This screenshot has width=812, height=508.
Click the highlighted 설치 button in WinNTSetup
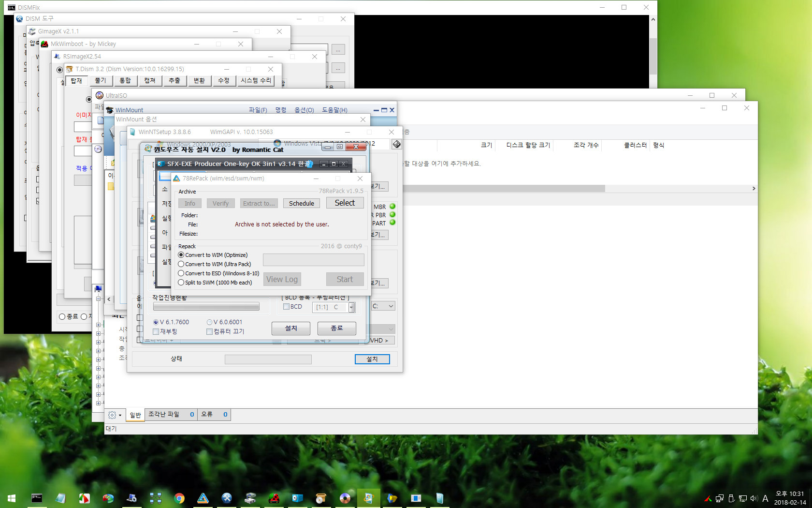(372, 359)
